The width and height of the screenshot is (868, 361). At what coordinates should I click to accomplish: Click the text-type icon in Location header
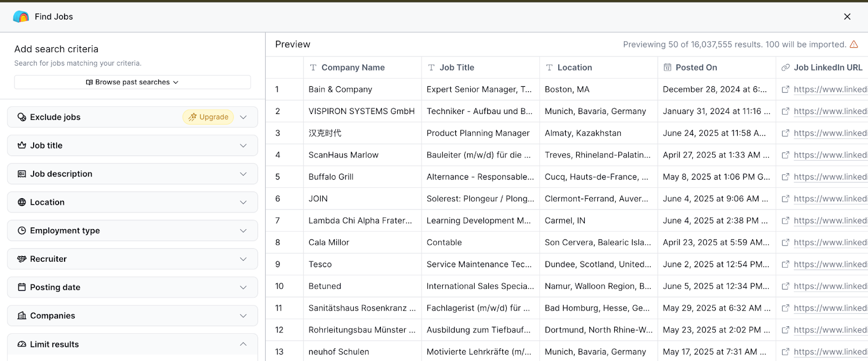point(550,67)
